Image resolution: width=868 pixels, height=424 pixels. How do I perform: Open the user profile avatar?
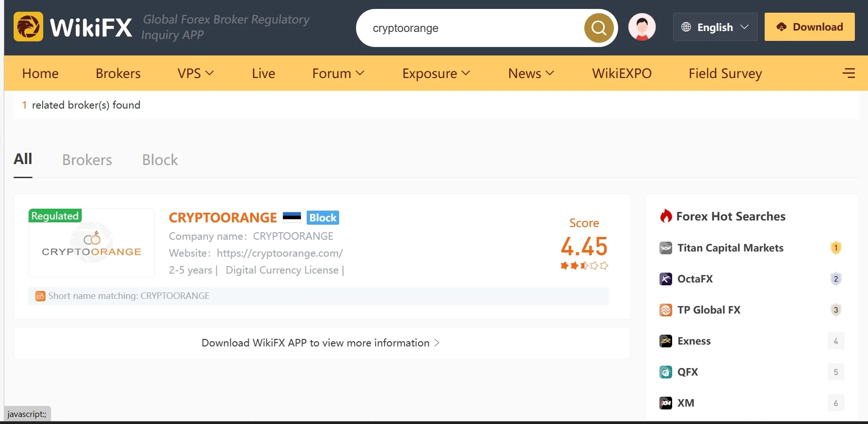pos(642,27)
